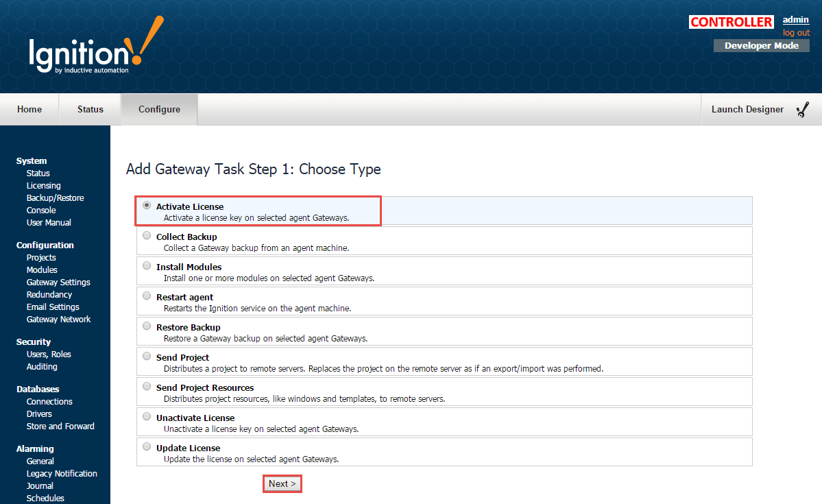Click the Next > button
Viewport: 822px width, 504px height.
[282, 483]
